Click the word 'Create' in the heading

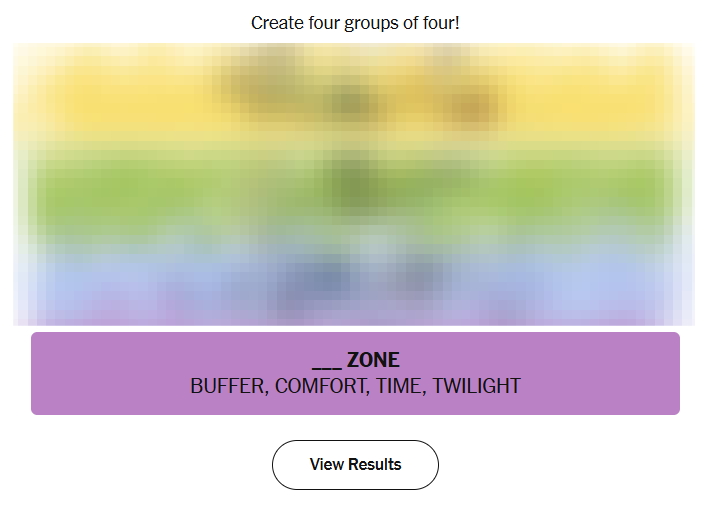(x=276, y=22)
